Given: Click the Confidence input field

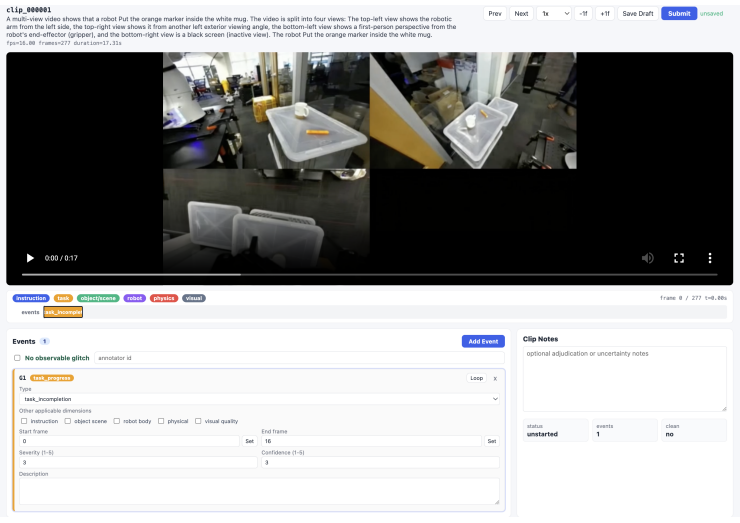Looking at the screenshot, I should click(x=380, y=463).
